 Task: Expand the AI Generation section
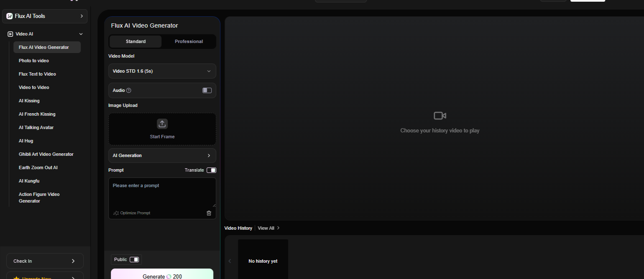[x=162, y=155]
